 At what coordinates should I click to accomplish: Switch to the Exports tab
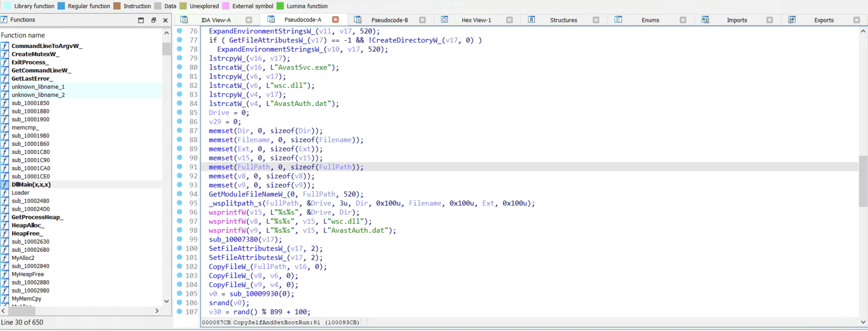[x=824, y=20]
